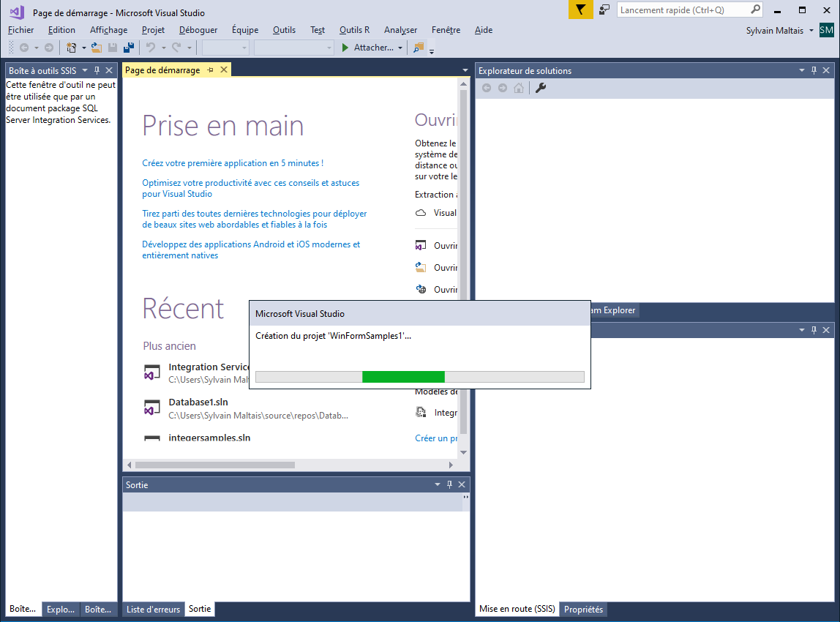Screen dimensions: 840x622
Task: Open recent solution Database1.sln
Action: [x=198, y=402]
